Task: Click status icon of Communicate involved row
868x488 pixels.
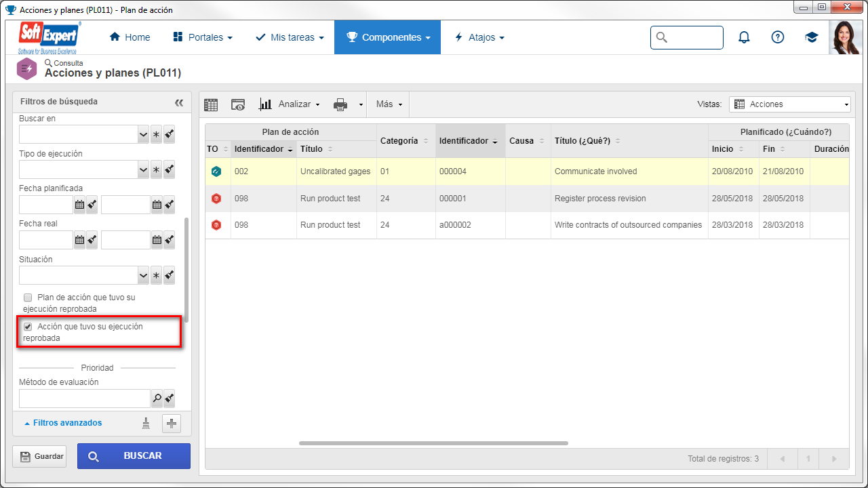Action: click(216, 171)
